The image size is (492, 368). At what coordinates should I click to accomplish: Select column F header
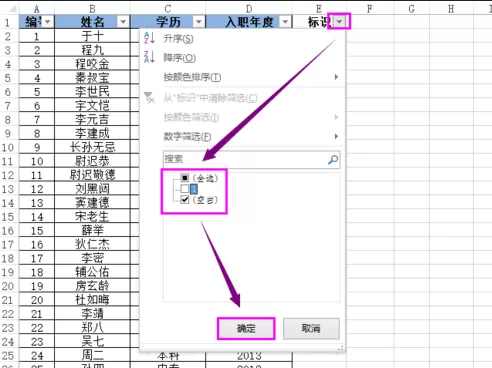pos(370,9)
